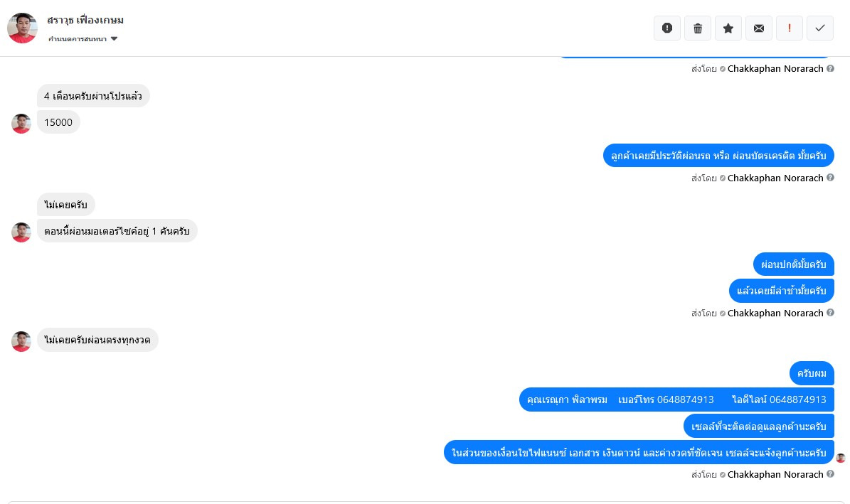Click the small seen-receipt avatar beside last message
The width and height of the screenshot is (850, 504).
tap(841, 459)
